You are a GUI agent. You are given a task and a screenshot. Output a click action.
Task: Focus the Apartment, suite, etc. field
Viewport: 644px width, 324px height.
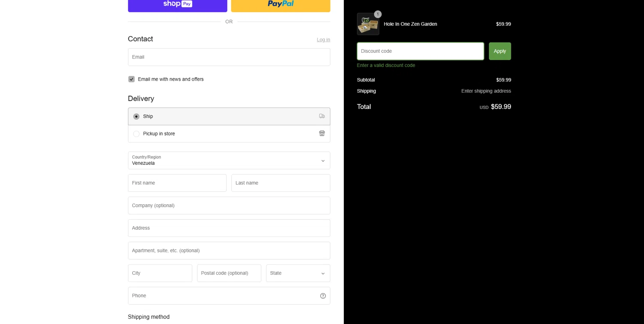[x=229, y=251]
